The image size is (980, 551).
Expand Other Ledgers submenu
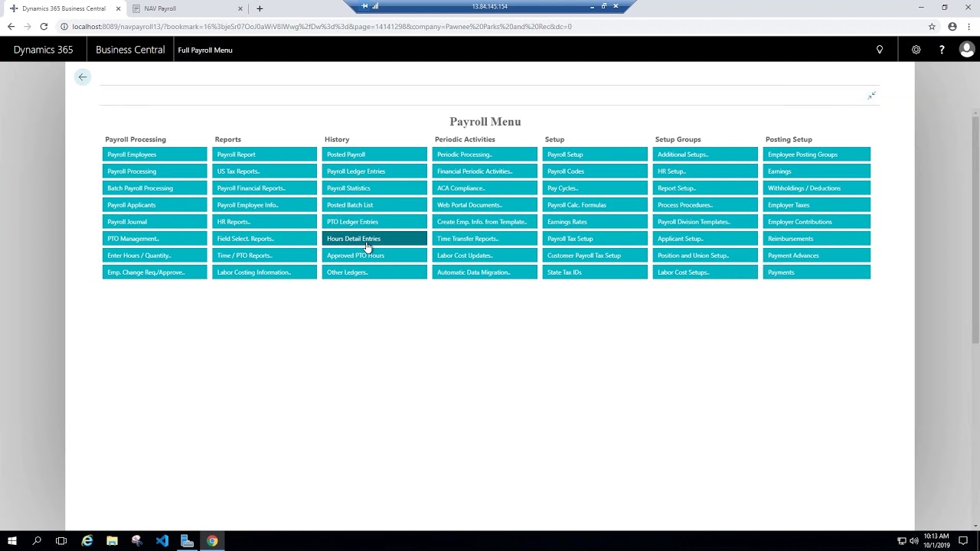click(x=374, y=272)
